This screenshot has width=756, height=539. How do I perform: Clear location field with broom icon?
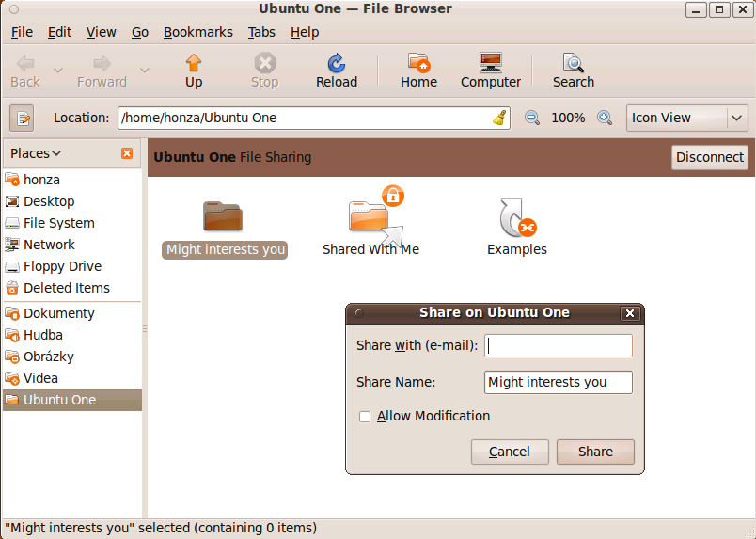coord(499,118)
